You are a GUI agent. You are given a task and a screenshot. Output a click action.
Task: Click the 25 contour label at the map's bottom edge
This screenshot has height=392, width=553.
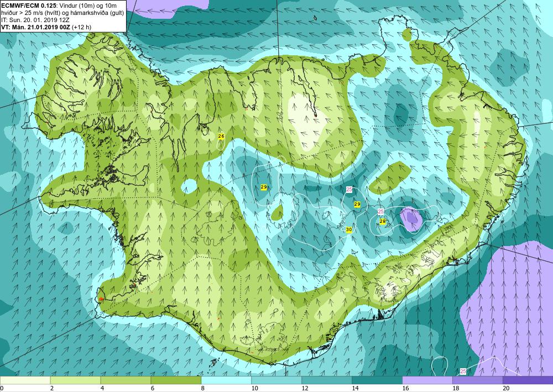tap(463, 372)
